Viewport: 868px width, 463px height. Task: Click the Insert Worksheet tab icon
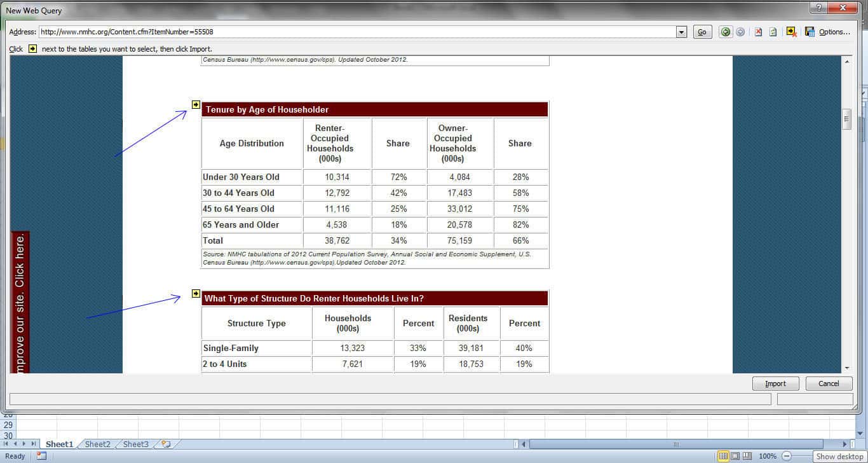click(166, 444)
